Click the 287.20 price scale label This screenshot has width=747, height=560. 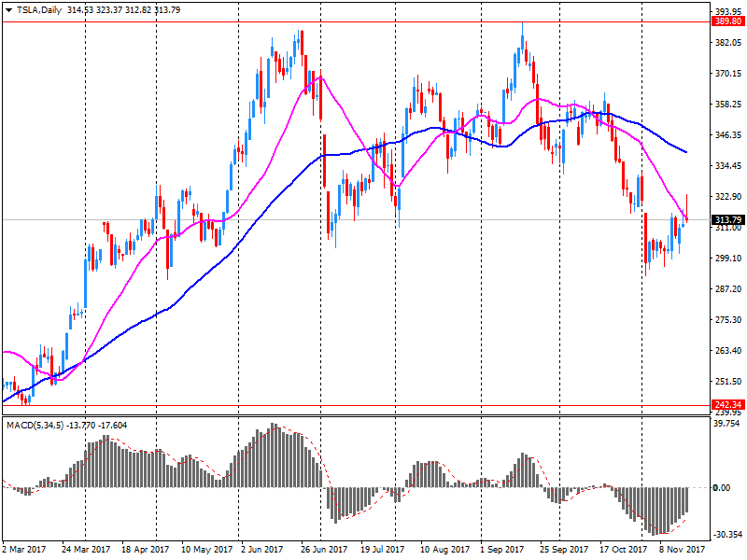click(728, 288)
